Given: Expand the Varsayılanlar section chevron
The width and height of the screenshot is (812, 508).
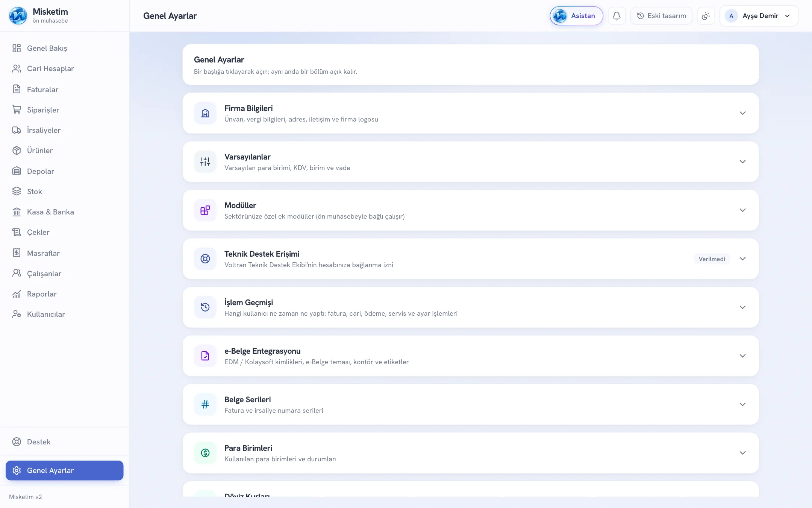Looking at the screenshot, I should click(x=742, y=161).
